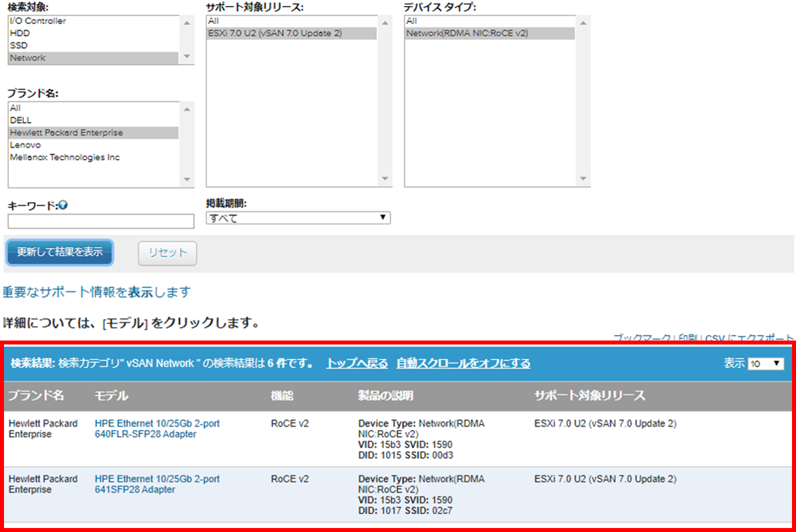Open the 表示 10 results-per-page dropdown

[x=765, y=364]
